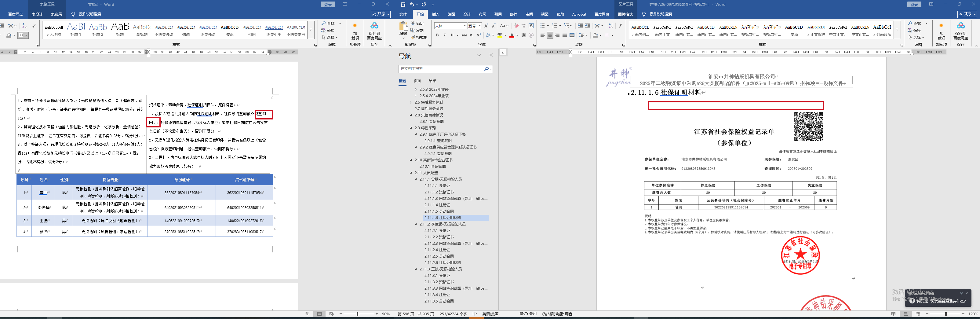Click the save icon in quick access toolbar
The width and height of the screenshot is (980, 319).
(403, 5)
